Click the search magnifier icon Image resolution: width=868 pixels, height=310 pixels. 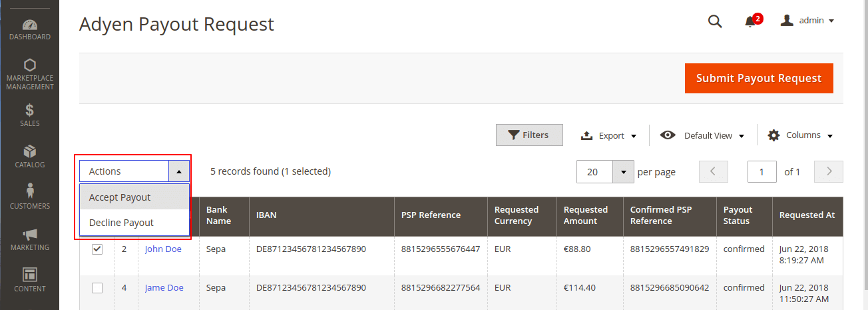[715, 21]
